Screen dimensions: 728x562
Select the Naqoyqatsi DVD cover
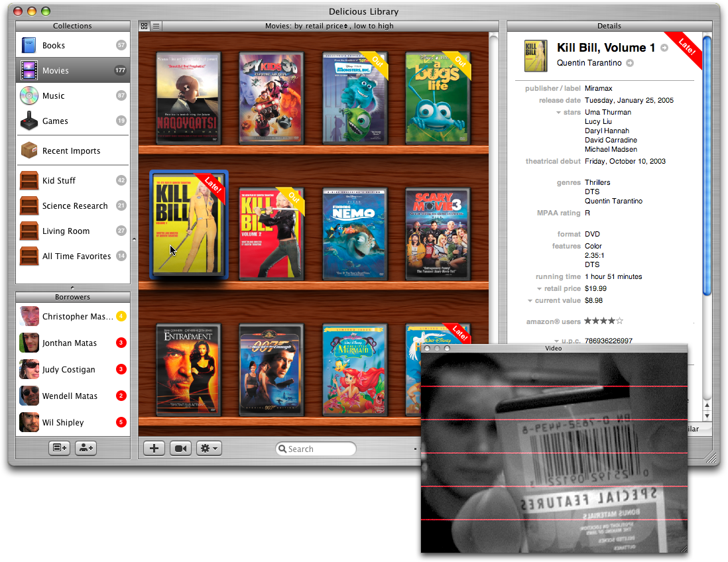pos(188,98)
